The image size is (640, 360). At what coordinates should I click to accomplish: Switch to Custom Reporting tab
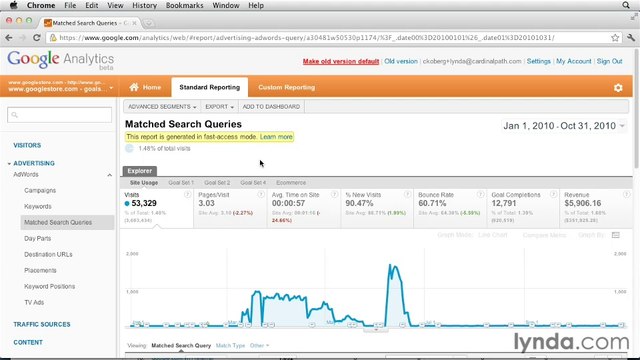tap(287, 87)
